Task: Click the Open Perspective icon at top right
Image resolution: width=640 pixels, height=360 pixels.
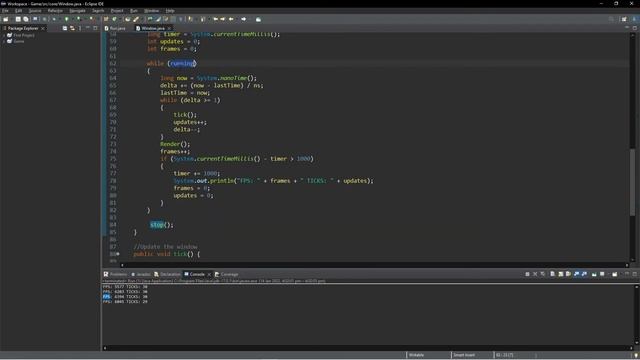Action: [x=624, y=19]
